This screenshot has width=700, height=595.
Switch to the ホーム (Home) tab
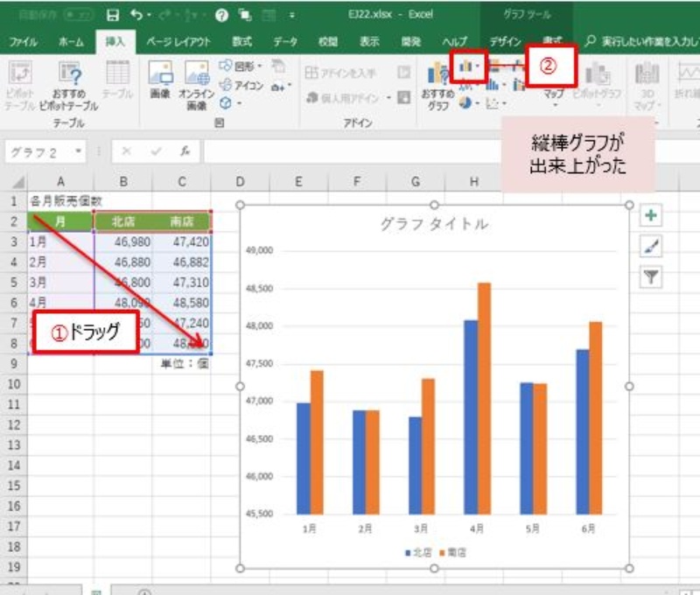[71, 41]
